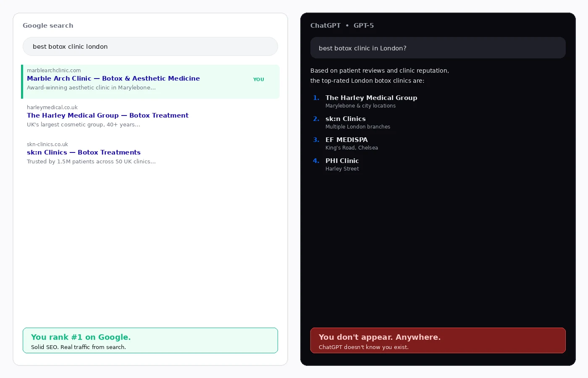588x378 pixels.
Task: Click "UK's largest cosmetic group" snippet
Action: (x=84, y=125)
